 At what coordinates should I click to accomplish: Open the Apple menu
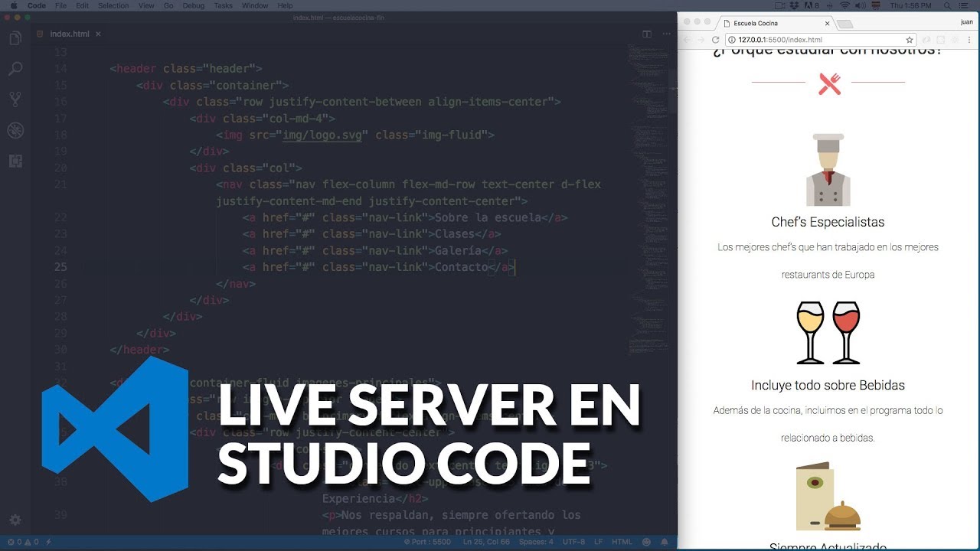coord(14,5)
